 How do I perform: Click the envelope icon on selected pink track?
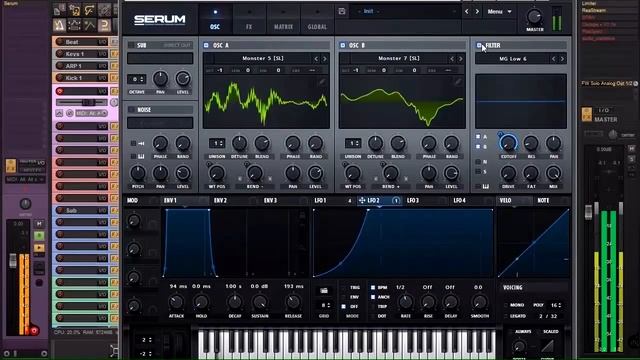coord(60,113)
